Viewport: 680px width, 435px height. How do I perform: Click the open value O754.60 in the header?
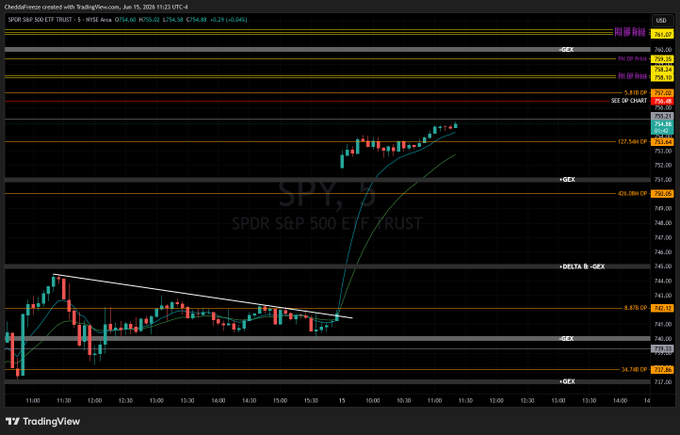coord(125,20)
